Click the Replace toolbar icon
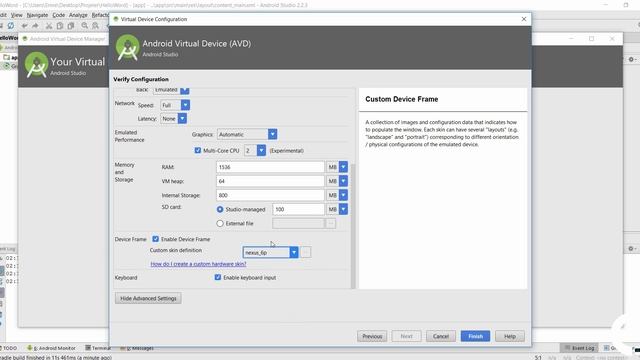The height and width of the screenshot is (360, 640). pos(96,26)
